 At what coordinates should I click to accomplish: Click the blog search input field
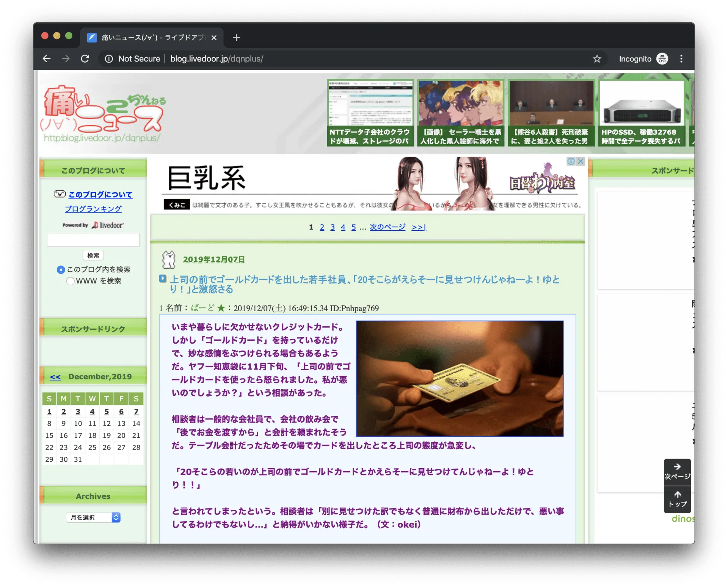click(93, 240)
